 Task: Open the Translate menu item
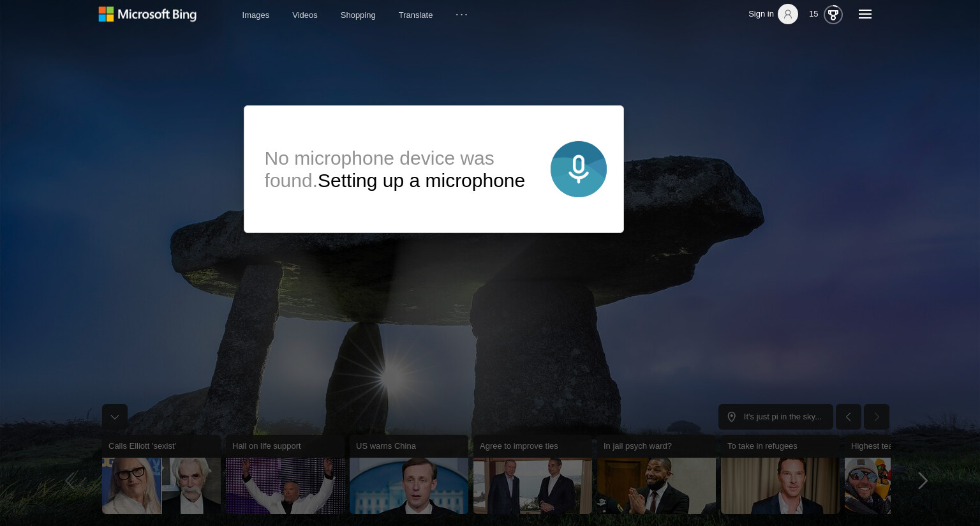click(415, 15)
